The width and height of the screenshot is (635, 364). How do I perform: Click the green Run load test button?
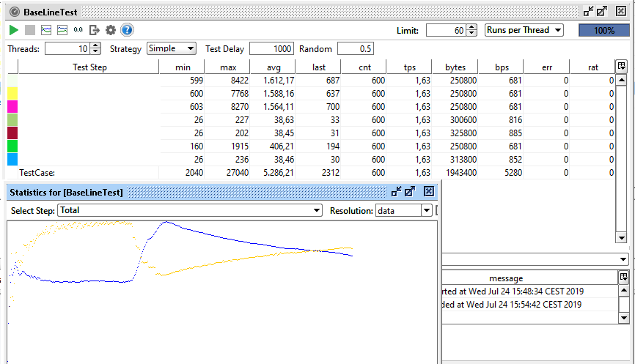(13, 30)
